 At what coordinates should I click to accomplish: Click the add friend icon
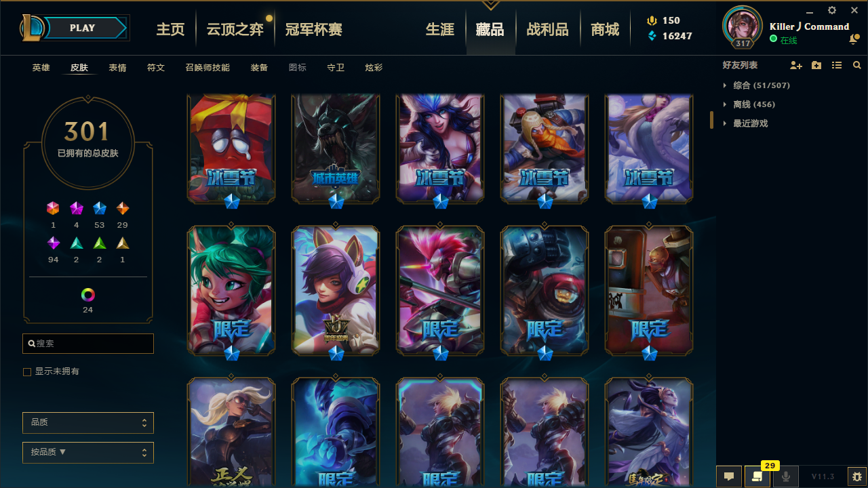click(796, 65)
